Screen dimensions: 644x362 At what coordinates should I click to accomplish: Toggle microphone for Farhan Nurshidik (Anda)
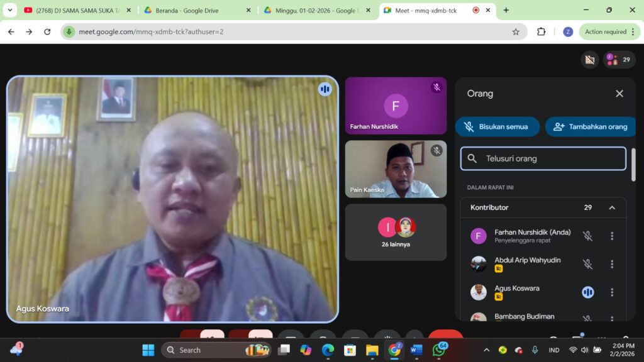(587, 236)
